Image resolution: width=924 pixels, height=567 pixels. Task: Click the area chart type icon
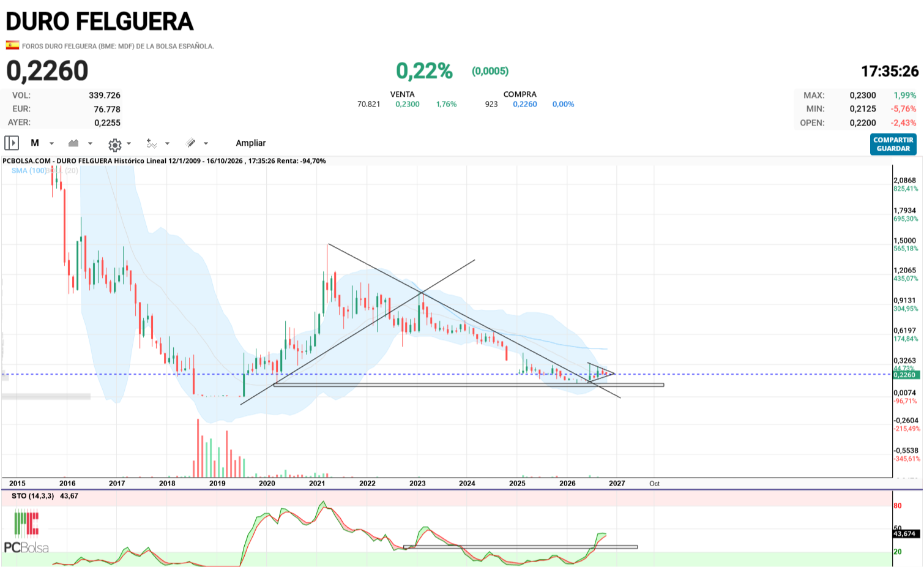click(x=73, y=143)
